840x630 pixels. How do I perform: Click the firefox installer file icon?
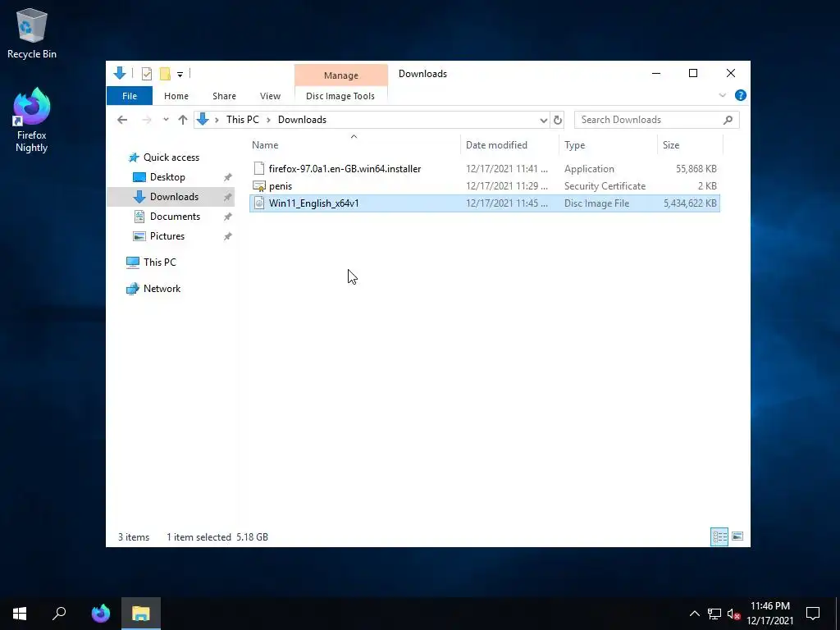pos(259,169)
